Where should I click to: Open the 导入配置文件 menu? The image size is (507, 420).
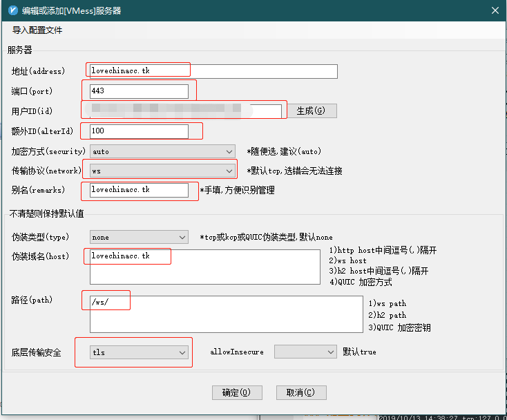(x=37, y=30)
